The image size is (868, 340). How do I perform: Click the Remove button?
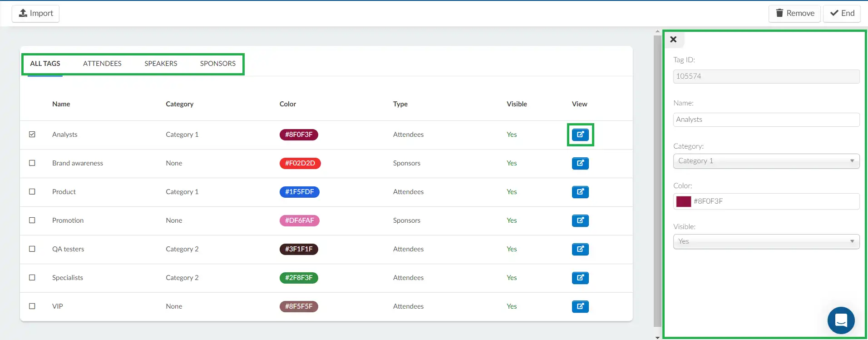click(x=794, y=13)
